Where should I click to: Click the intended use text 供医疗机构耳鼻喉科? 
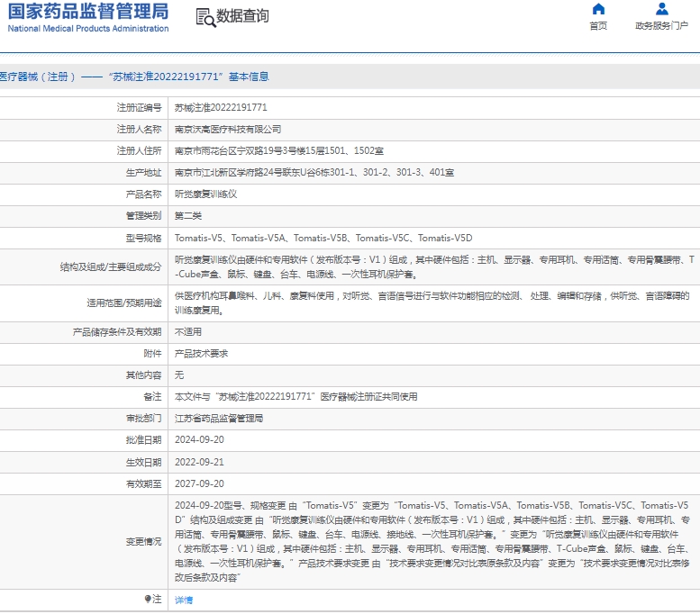432,303
